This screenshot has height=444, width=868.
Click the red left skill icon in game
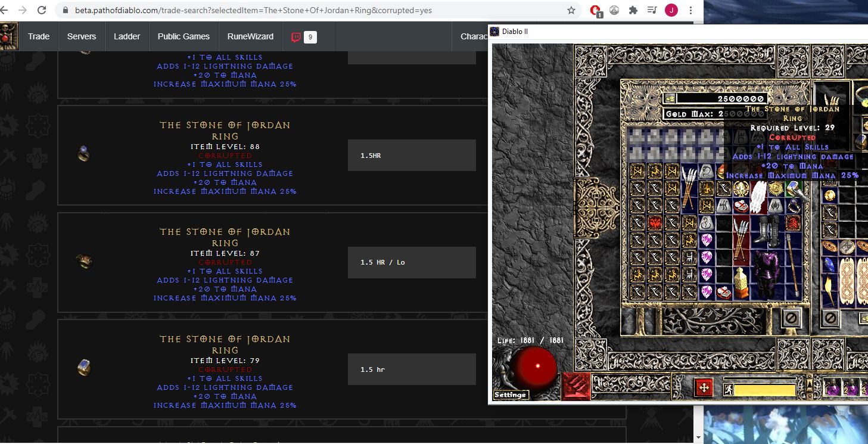575,385
